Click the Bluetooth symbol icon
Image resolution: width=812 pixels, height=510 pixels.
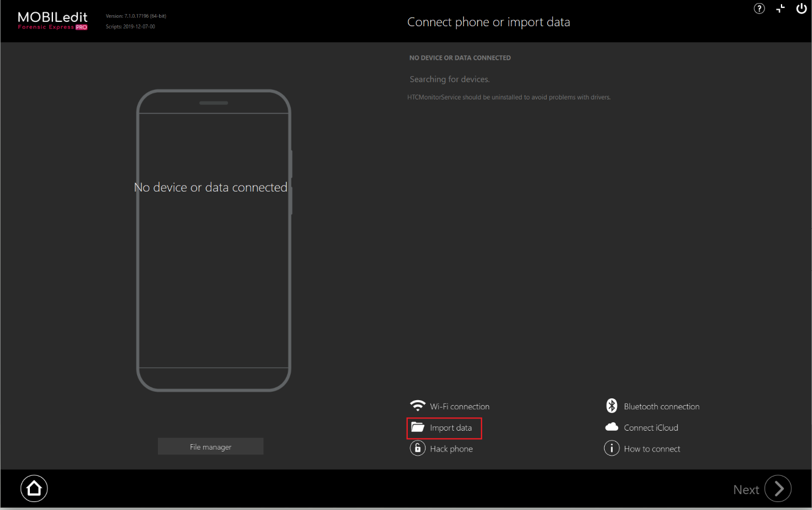click(x=611, y=406)
